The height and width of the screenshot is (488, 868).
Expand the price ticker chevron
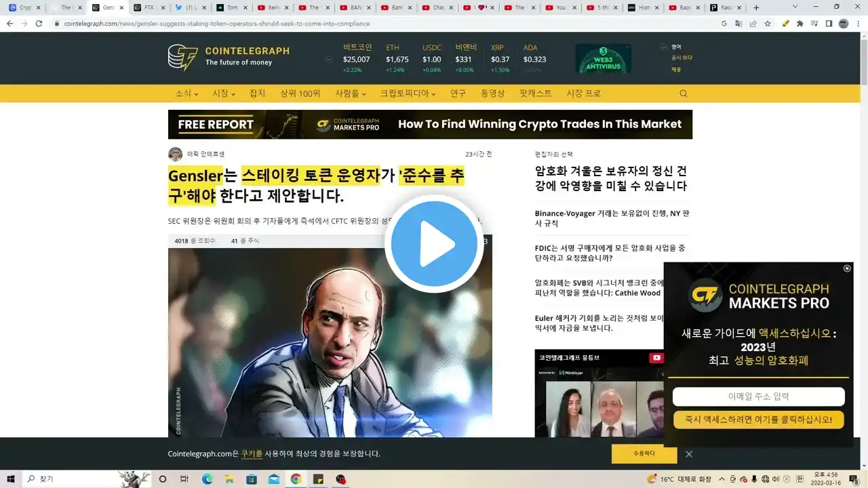(329, 59)
